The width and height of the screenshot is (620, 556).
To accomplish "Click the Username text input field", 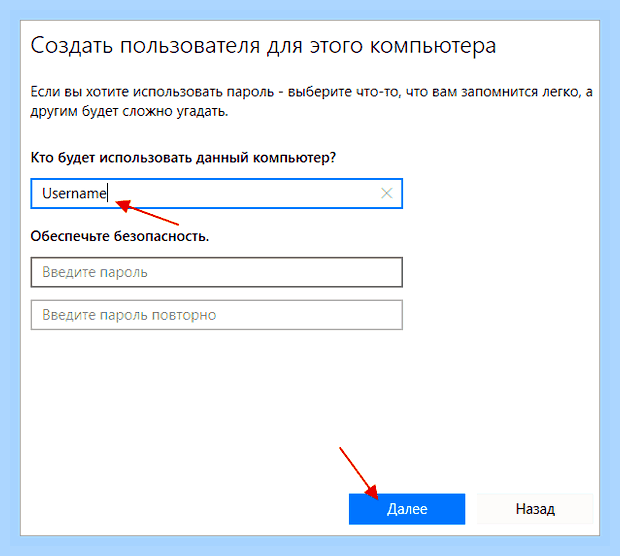I will point(216,193).
